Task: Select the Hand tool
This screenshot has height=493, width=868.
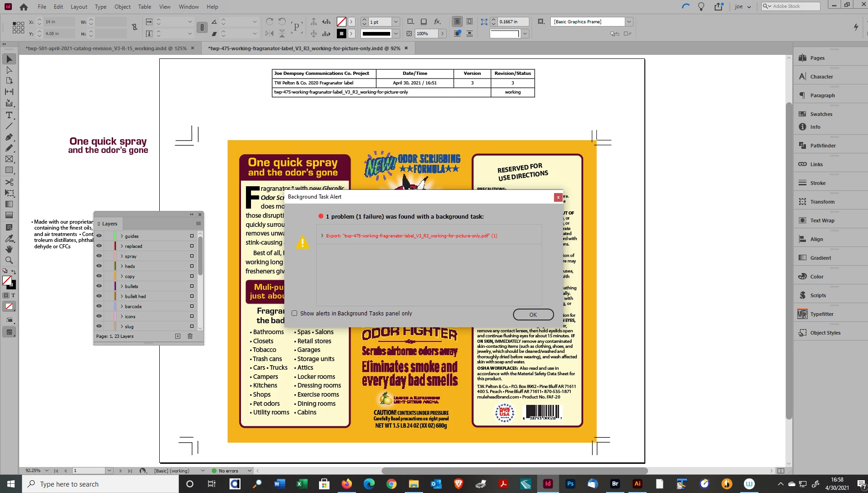Action: click(9, 249)
